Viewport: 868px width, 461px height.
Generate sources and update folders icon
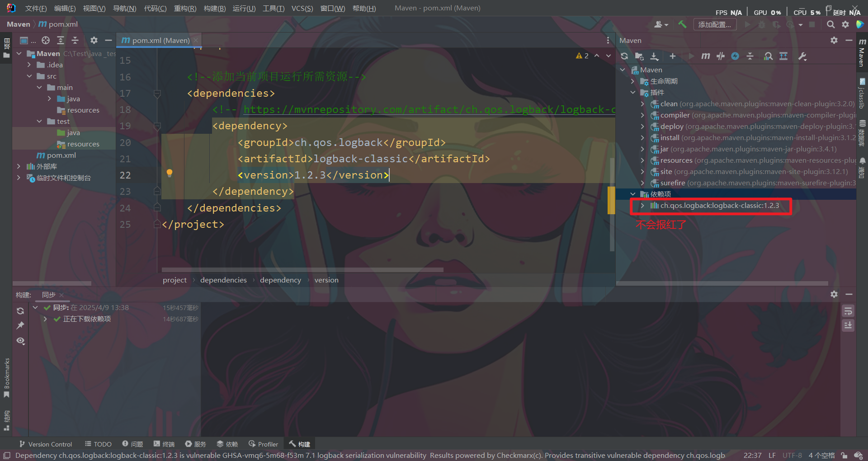pyautogui.click(x=639, y=56)
